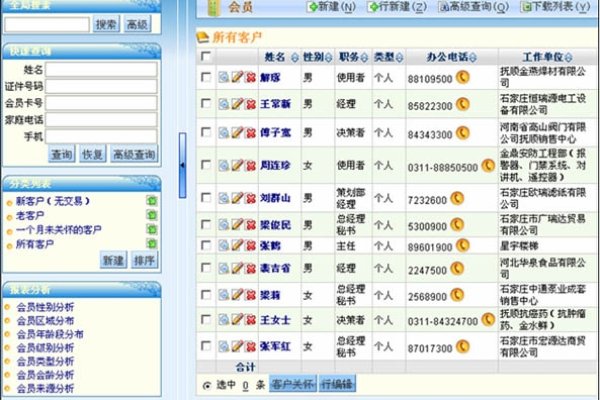The width and height of the screenshot is (600, 400).
Task: Phone icon next to 89601900
Action: click(x=463, y=245)
